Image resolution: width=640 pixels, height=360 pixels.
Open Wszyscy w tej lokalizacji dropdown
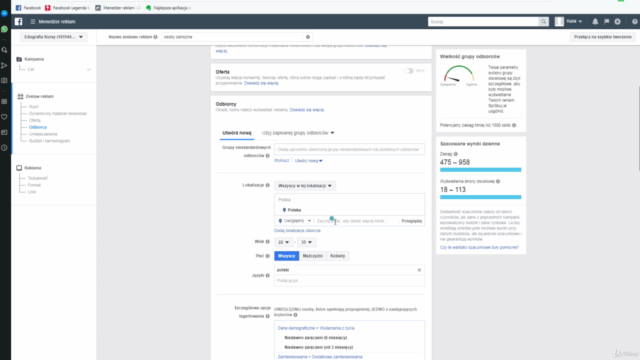(x=305, y=186)
